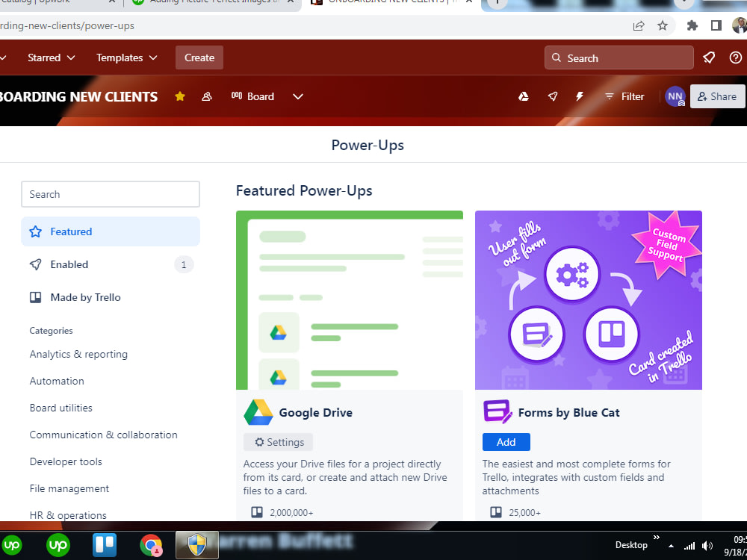Click the network signal tray icon
This screenshot has width=747, height=560.
pos(689,547)
